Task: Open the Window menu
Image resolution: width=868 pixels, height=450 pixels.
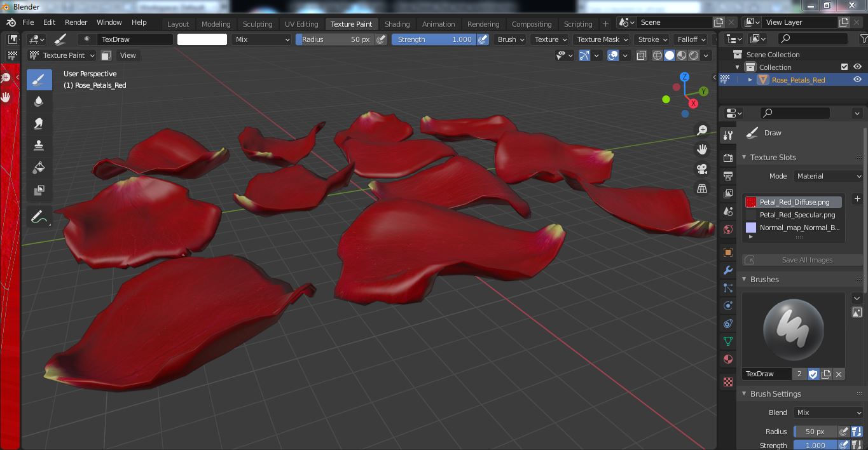Action: (109, 22)
